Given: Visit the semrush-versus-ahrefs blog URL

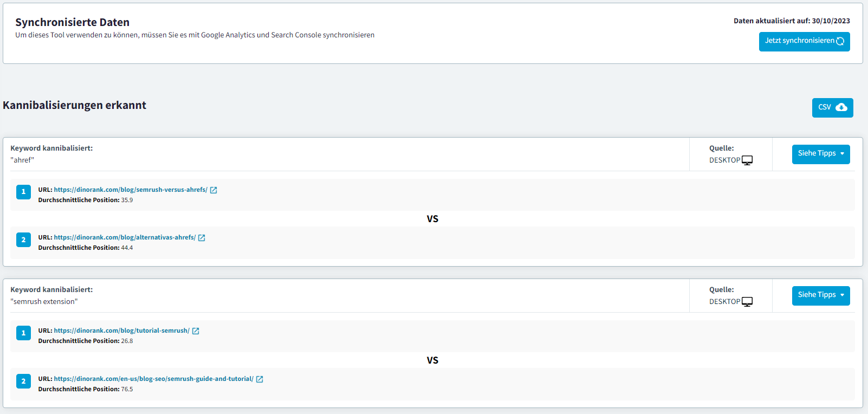Looking at the screenshot, I should click(x=131, y=190).
